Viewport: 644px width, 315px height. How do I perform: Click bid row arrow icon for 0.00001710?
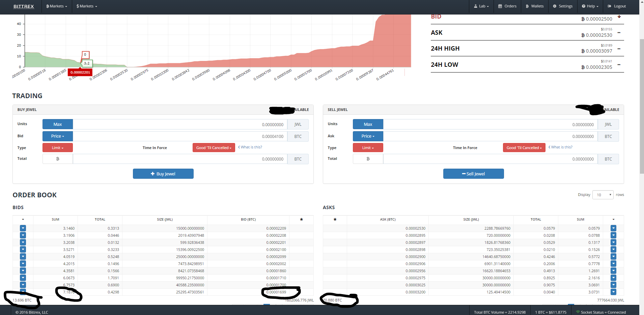point(23,278)
